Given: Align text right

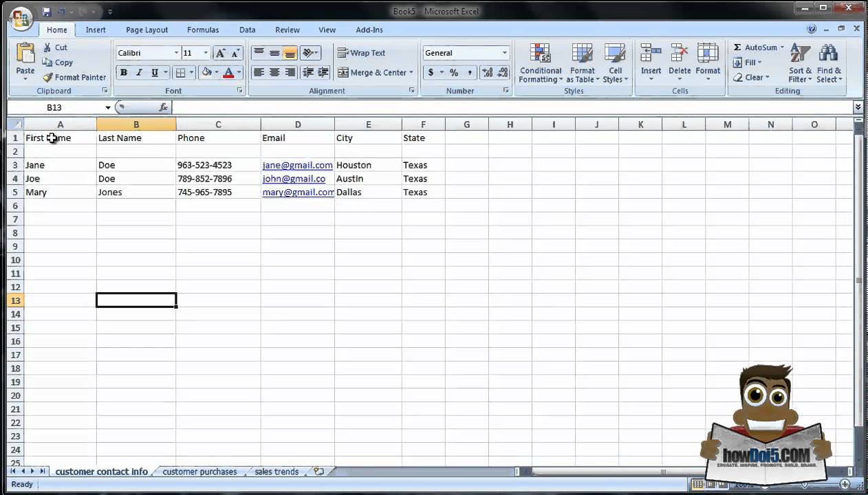Looking at the screenshot, I should coord(290,72).
